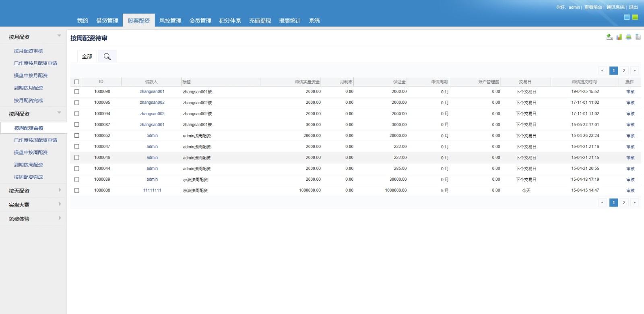Click the 退出 logout link
The width and height of the screenshot is (644, 314).
pyautogui.click(x=634, y=7)
